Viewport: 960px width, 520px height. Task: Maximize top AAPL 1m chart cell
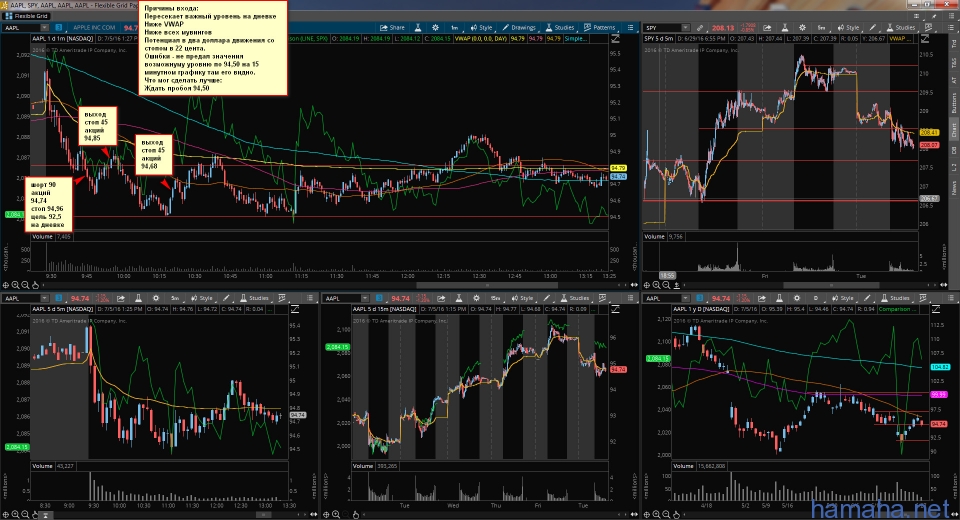pyautogui.click(x=615, y=39)
